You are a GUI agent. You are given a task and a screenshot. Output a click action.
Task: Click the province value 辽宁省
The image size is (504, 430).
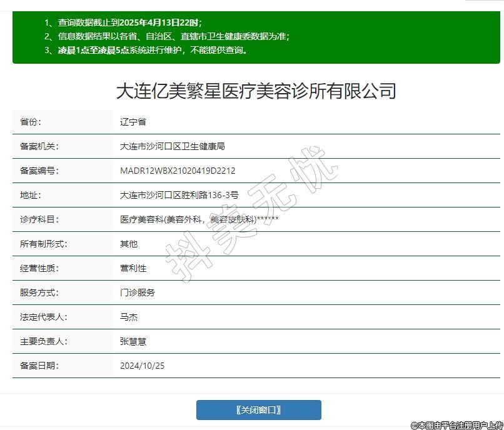coord(133,122)
